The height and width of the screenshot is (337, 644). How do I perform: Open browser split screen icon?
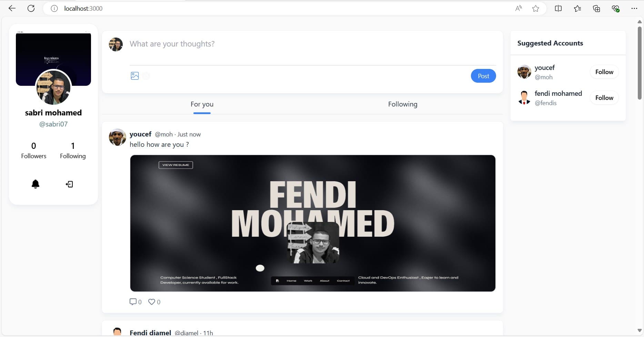558,9
